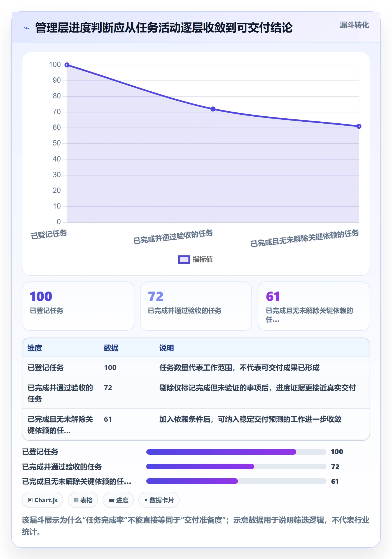
Task: Click the 表格 tag
Action: tap(83, 500)
